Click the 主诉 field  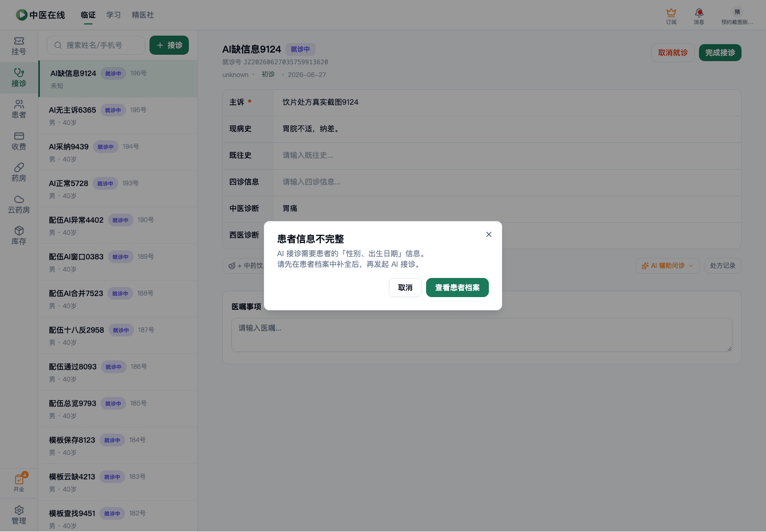(x=507, y=103)
